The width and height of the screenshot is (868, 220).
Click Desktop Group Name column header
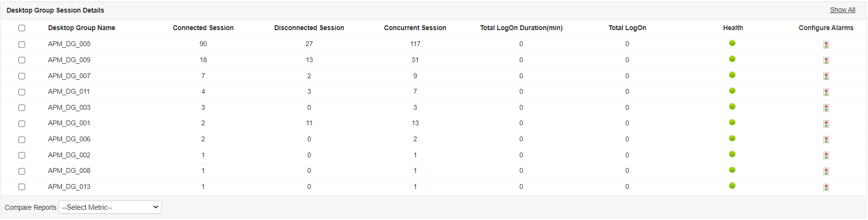coord(81,28)
